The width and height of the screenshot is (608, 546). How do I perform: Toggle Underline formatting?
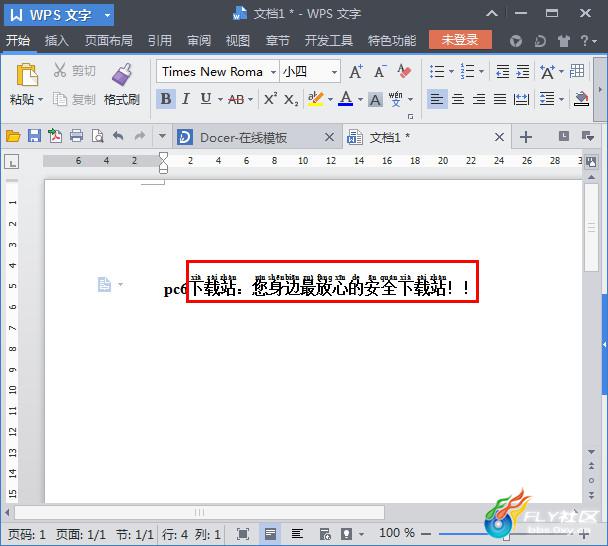point(206,99)
